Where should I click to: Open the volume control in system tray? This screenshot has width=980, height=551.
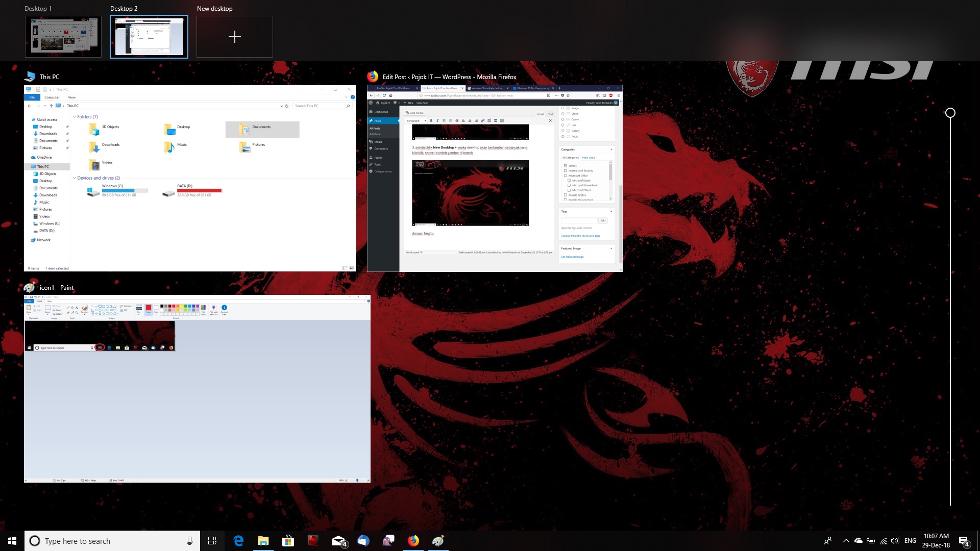[x=895, y=541]
